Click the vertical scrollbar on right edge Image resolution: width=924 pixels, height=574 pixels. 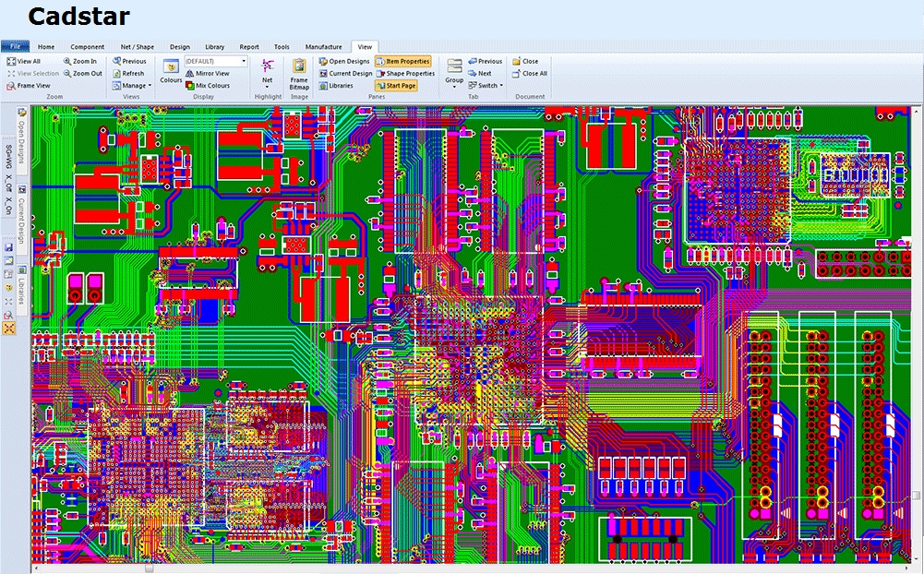pos(917,335)
